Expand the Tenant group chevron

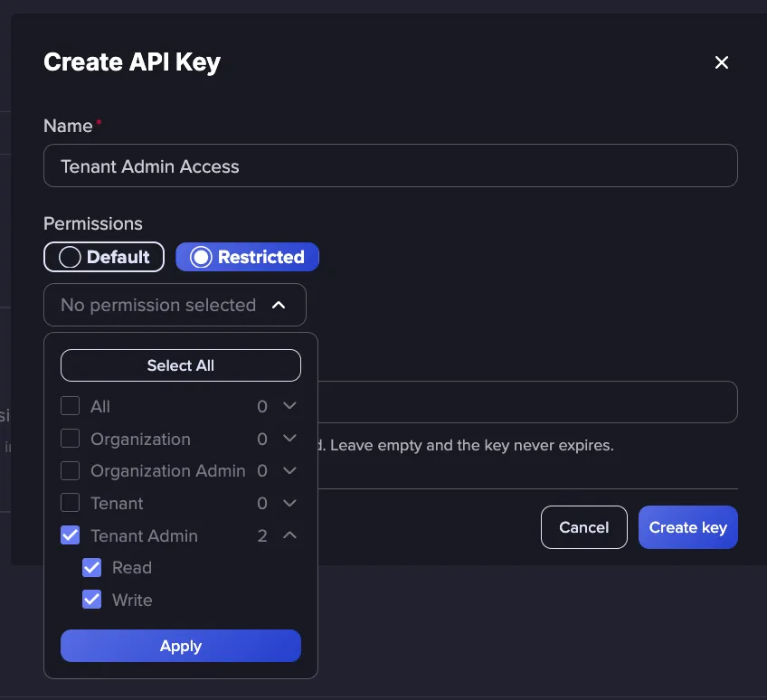(x=289, y=502)
